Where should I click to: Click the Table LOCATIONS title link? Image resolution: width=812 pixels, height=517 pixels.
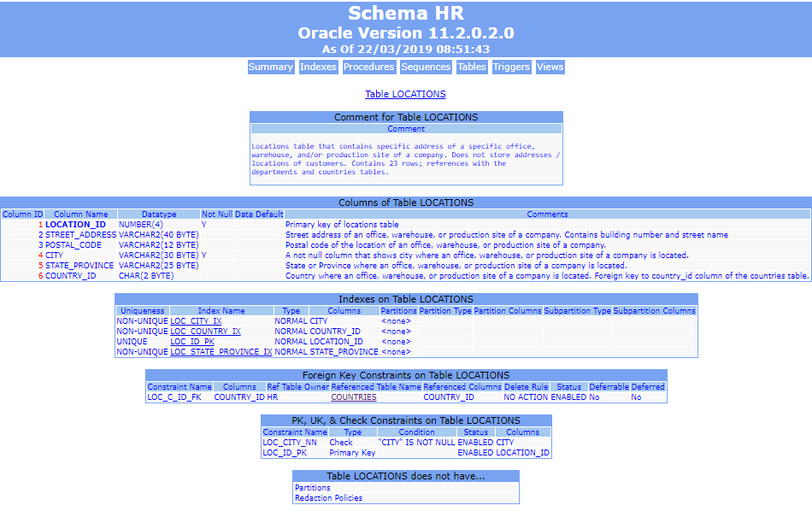405,94
